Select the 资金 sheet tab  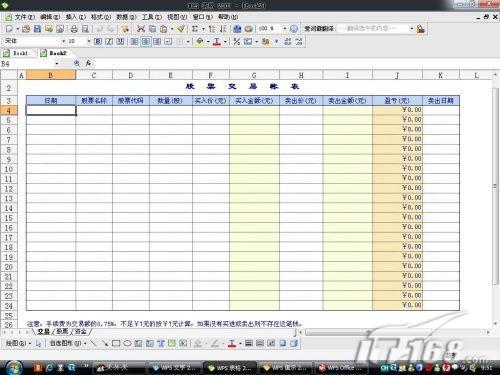click(x=81, y=331)
